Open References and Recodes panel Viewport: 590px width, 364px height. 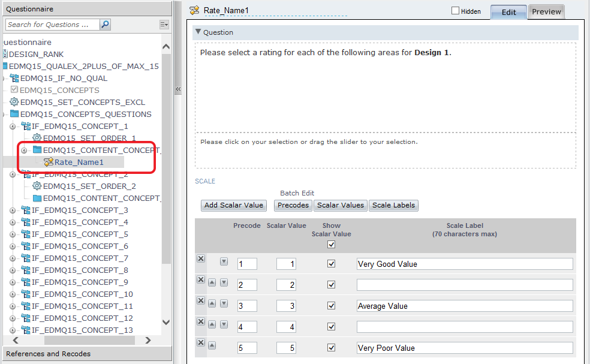[x=88, y=354]
